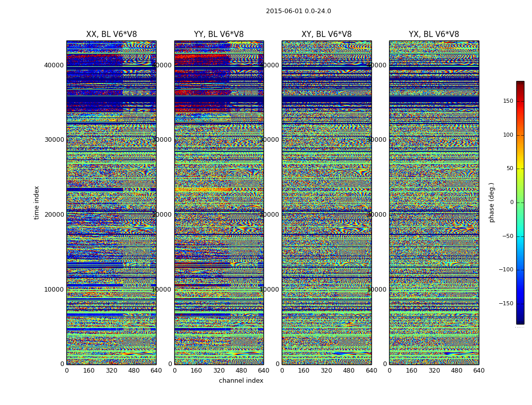Click the colorbar tick label "−150"
Viewport: 532px width, 405px height.
point(506,303)
